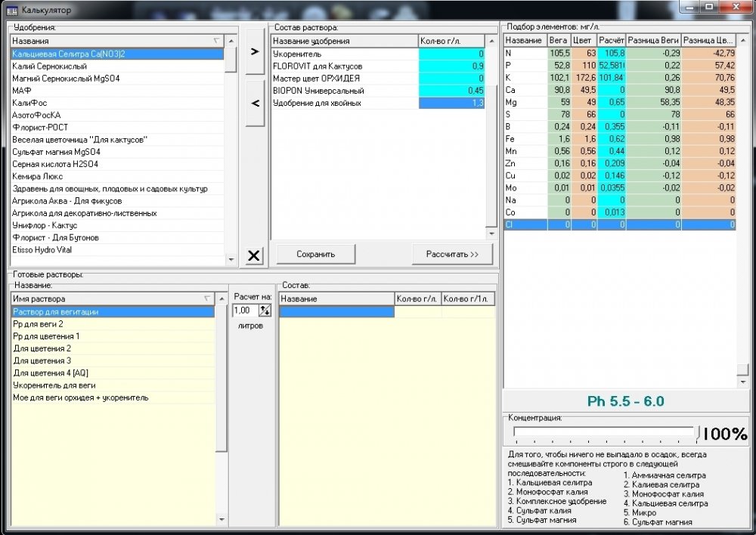This screenshot has height=535, width=756.
Task: Click the remove-from-solution left arrow button
Action: (255, 103)
